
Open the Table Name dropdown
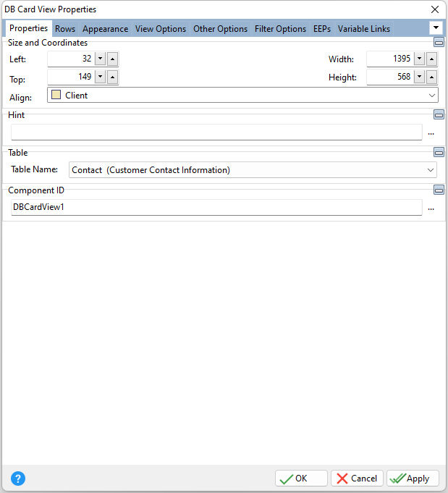click(253, 170)
